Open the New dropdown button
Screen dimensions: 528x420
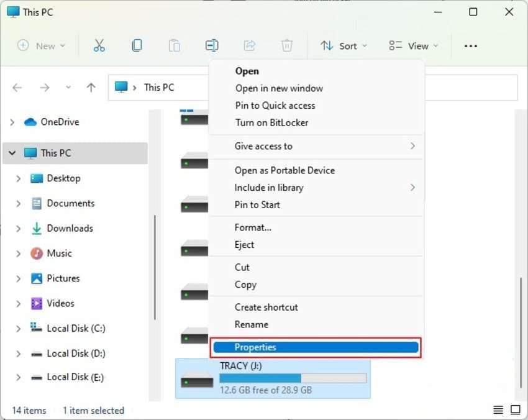[41, 45]
